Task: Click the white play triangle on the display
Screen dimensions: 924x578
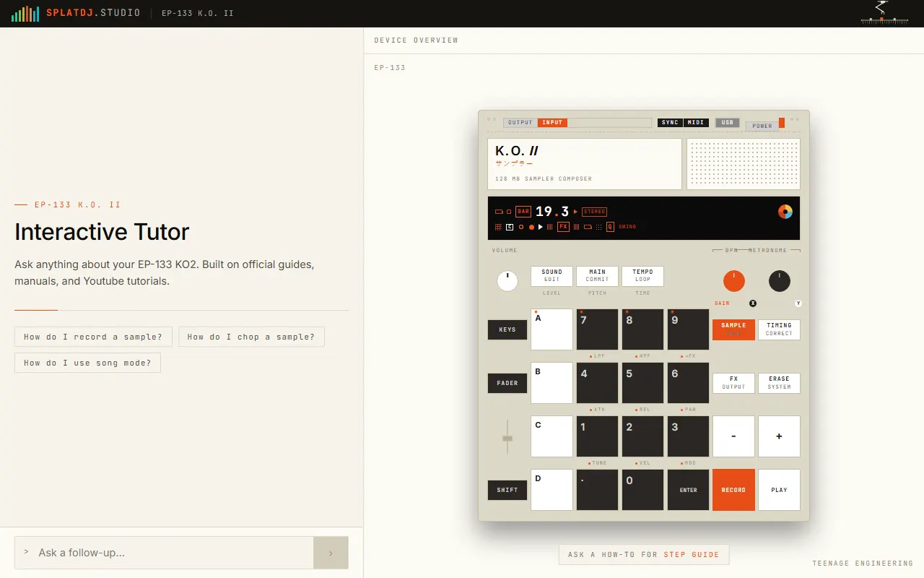Action: pyautogui.click(x=540, y=227)
